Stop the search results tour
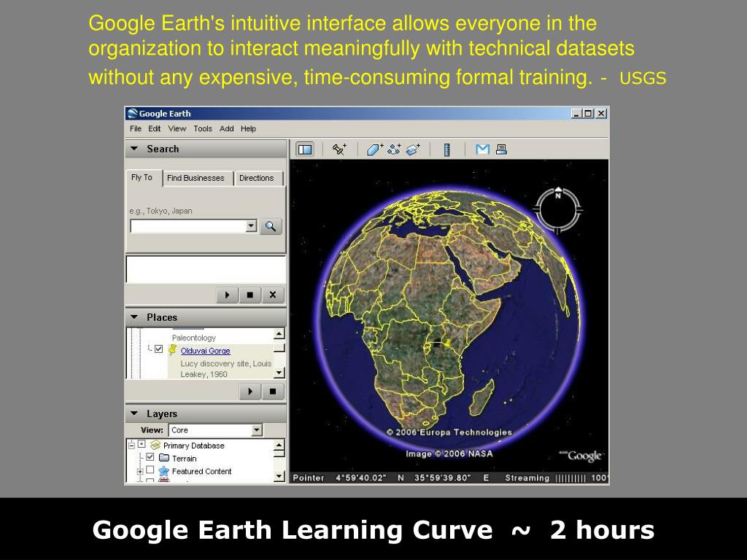This screenshot has height=560, width=747. 249,295
